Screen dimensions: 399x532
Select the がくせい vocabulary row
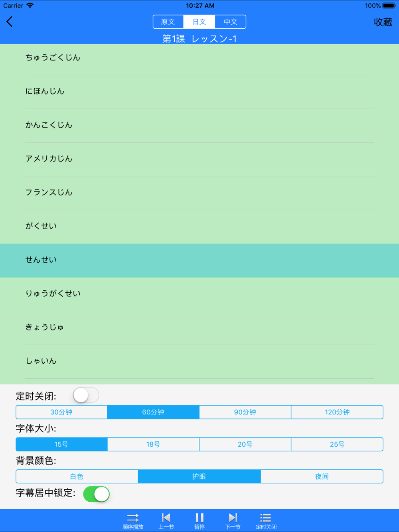(x=199, y=226)
